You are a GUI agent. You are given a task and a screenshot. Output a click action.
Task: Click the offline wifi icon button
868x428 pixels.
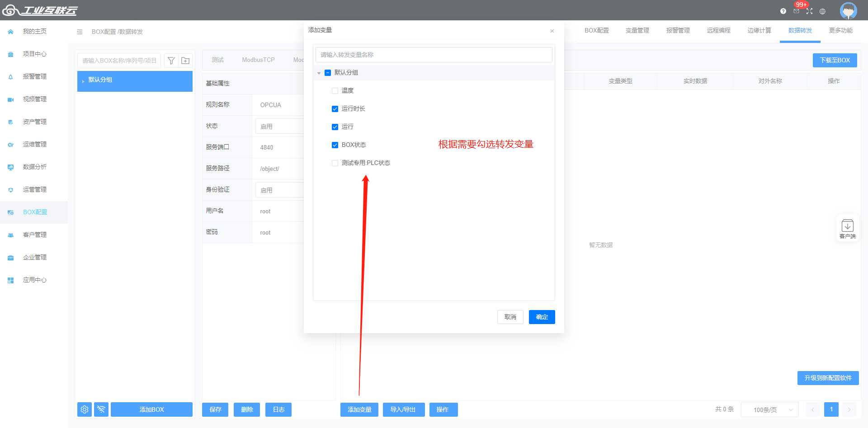coord(101,409)
